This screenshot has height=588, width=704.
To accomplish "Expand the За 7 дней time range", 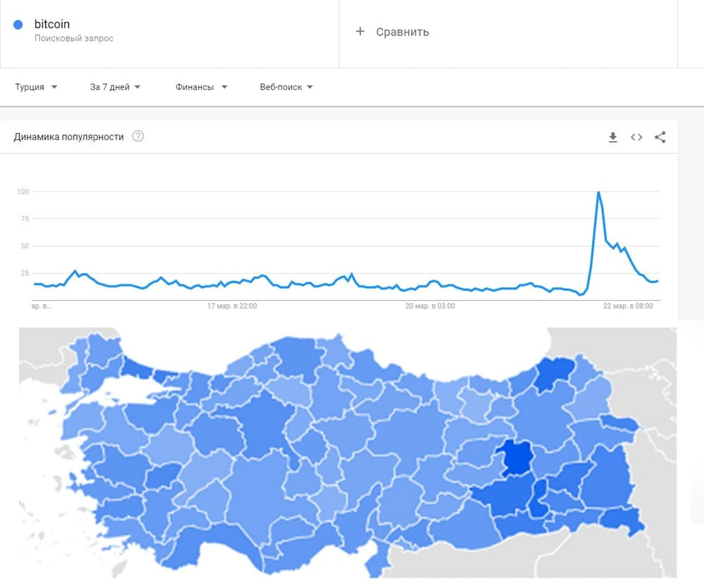I will pos(115,87).
